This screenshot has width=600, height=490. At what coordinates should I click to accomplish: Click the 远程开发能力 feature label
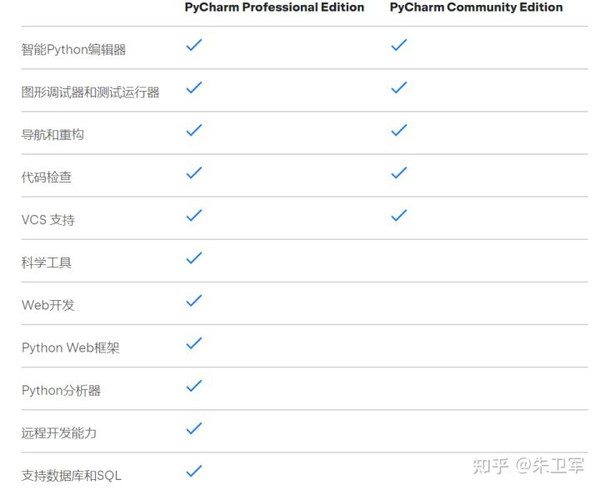click(59, 433)
